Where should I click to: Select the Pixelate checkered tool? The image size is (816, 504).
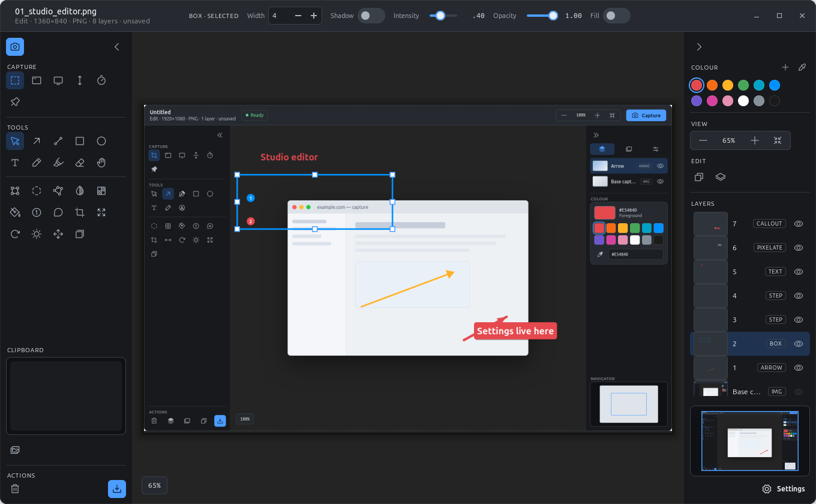point(101,191)
